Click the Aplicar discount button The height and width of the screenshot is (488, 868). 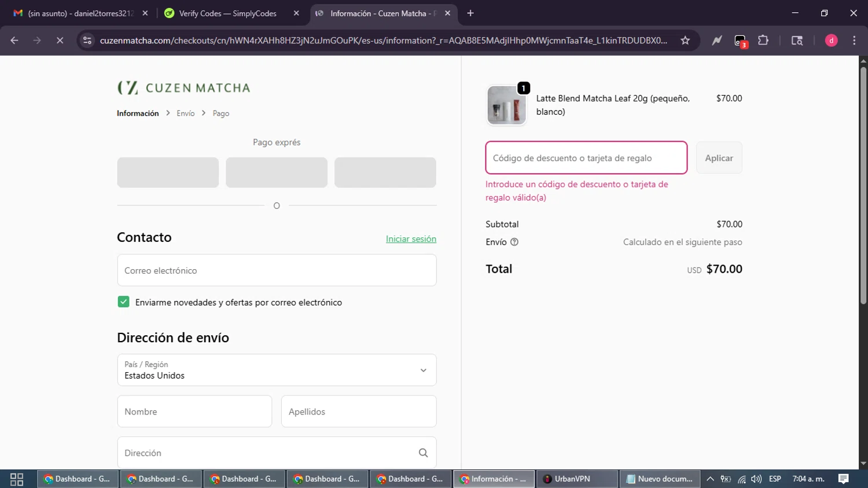tap(719, 158)
